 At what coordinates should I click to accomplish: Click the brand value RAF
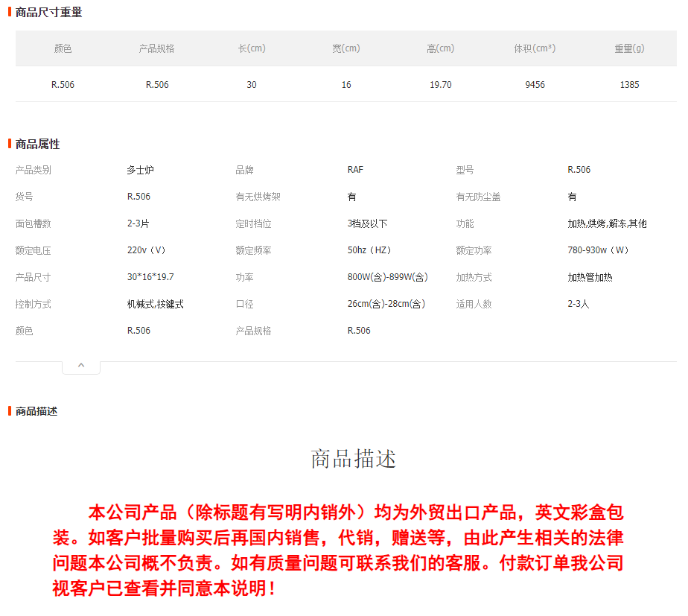[355, 170]
